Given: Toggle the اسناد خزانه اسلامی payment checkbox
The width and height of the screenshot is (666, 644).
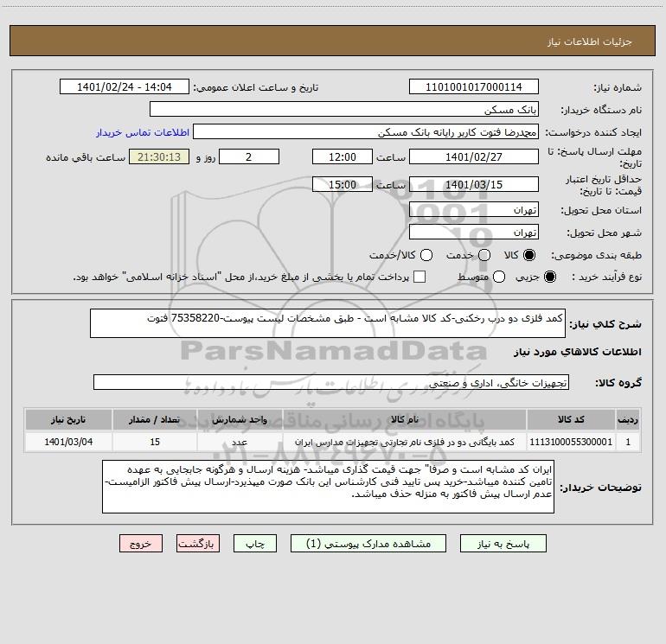Looking at the screenshot, I should coord(419,277).
